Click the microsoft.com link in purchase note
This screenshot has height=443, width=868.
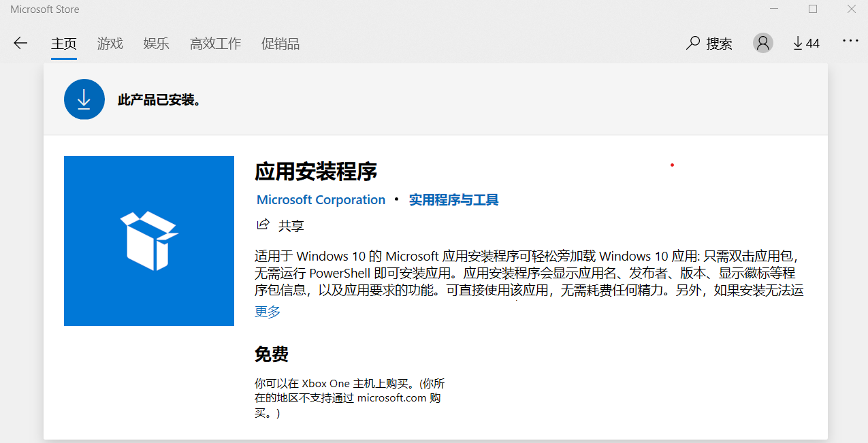(391, 398)
